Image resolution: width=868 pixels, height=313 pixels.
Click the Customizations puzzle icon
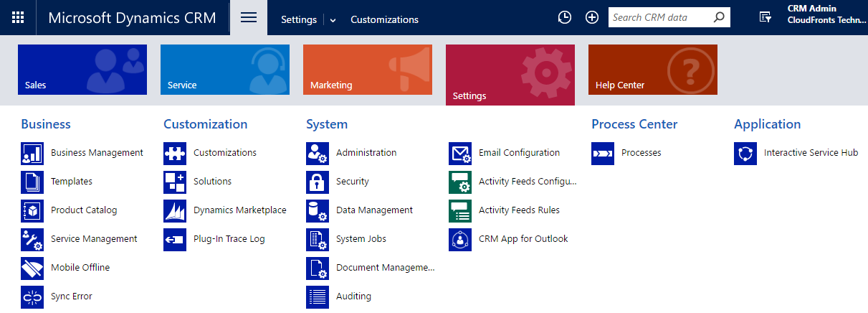tap(175, 154)
